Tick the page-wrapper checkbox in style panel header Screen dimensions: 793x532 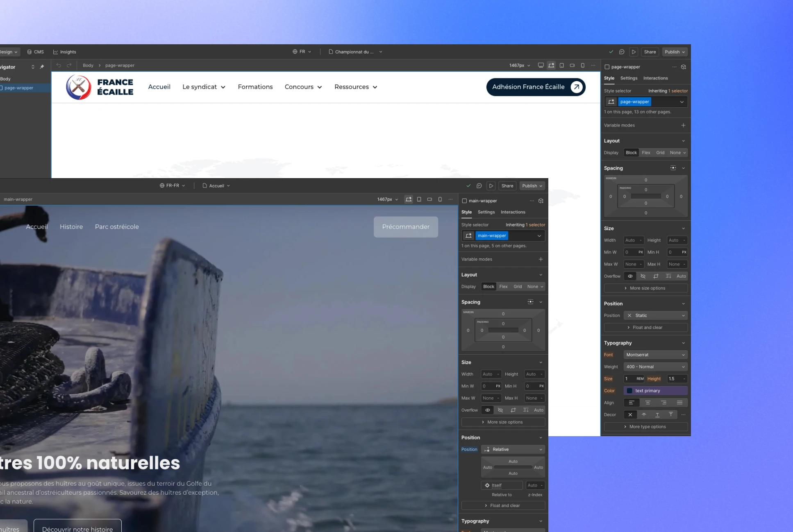(x=607, y=67)
